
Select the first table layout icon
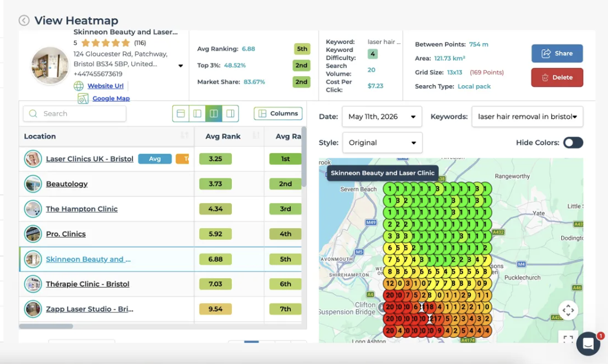tap(181, 113)
